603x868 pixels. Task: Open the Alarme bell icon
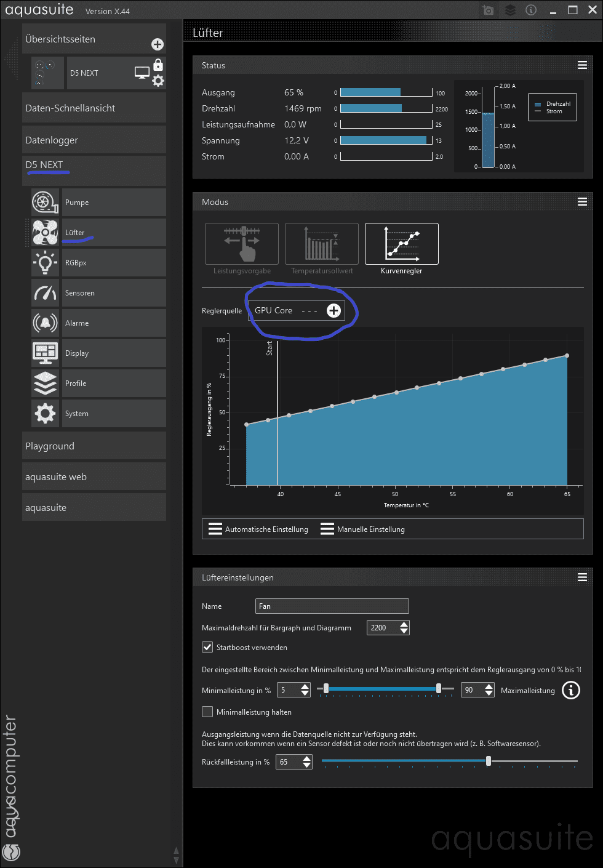(x=46, y=323)
